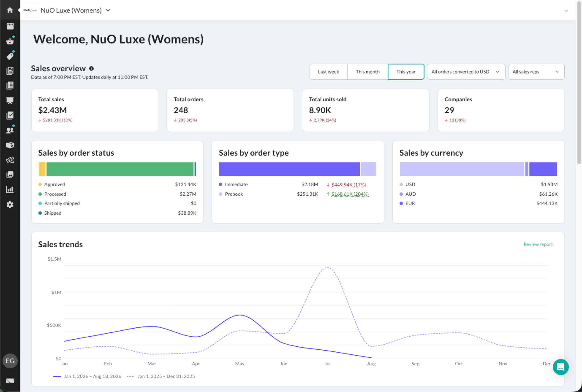Click the Approved legend row
Screen dimensions: 582x392
pos(117,185)
